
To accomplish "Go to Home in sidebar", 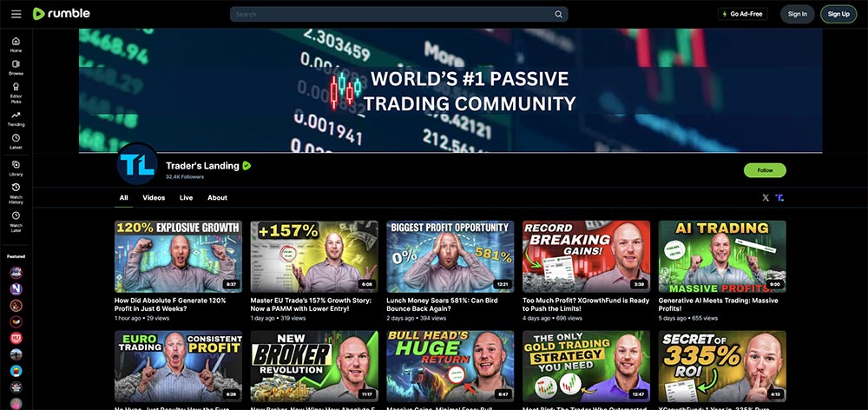I will 16,44.
